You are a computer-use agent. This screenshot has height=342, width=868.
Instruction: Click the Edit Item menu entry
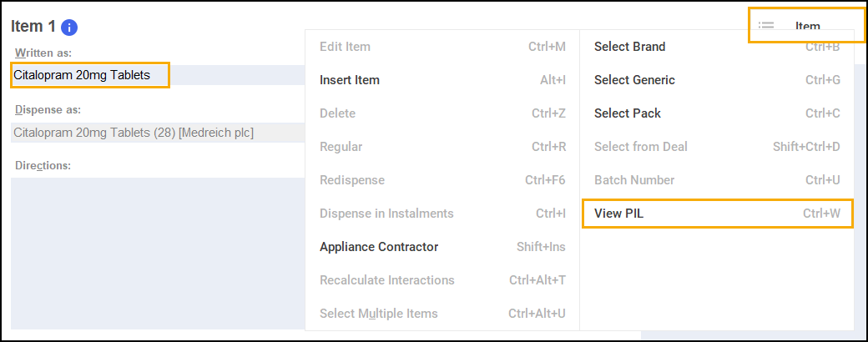[442, 47]
